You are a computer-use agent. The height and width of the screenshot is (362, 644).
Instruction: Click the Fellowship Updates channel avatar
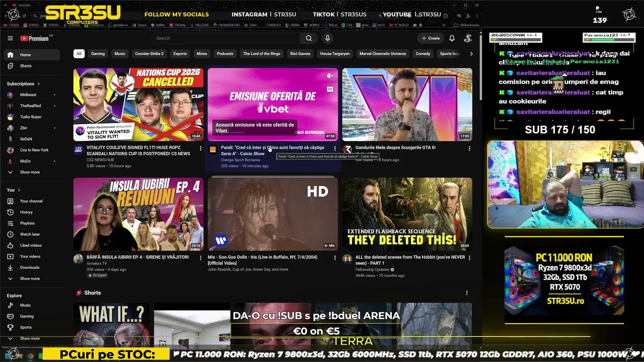pyautogui.click(x=347, y=259)
